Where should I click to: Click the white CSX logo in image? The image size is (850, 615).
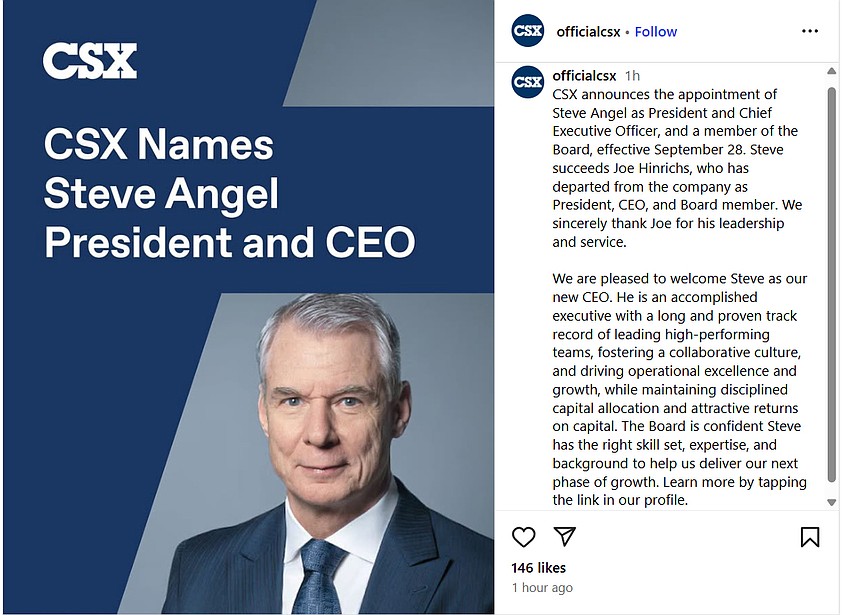click(90, 61)
